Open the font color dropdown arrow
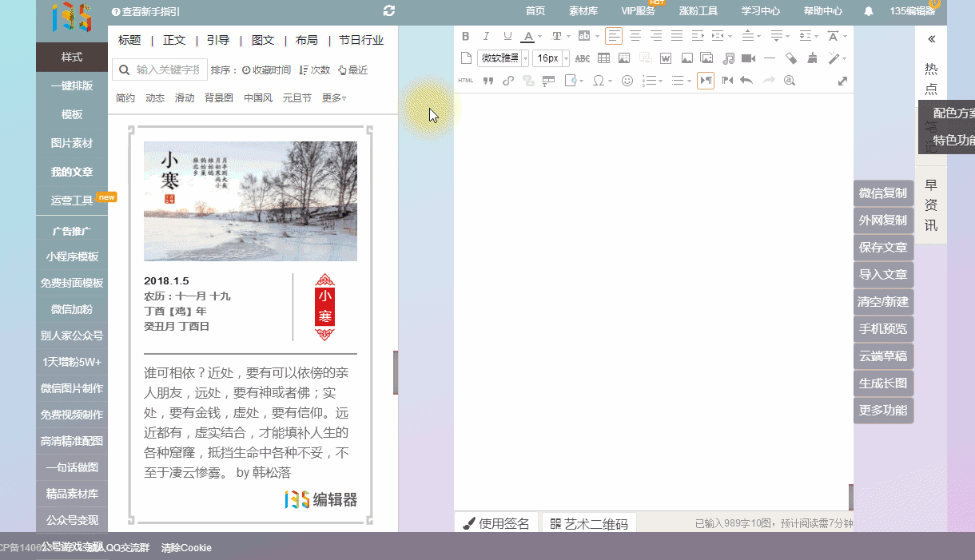This screenshot has width=975, height=560. tap(539, 36)
